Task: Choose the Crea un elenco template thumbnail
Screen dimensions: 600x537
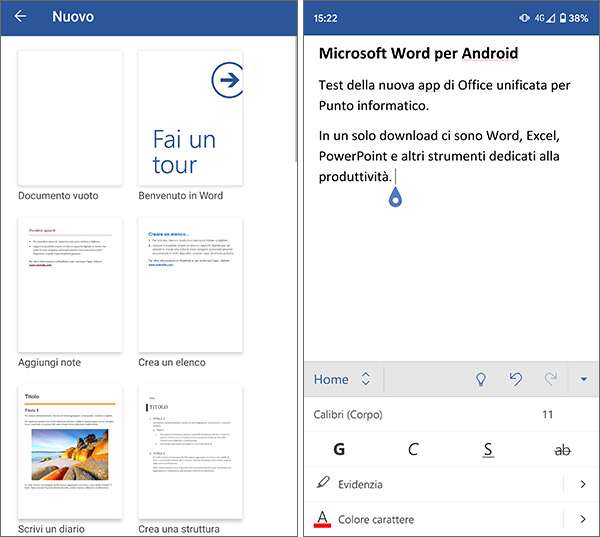Action: 191,285
